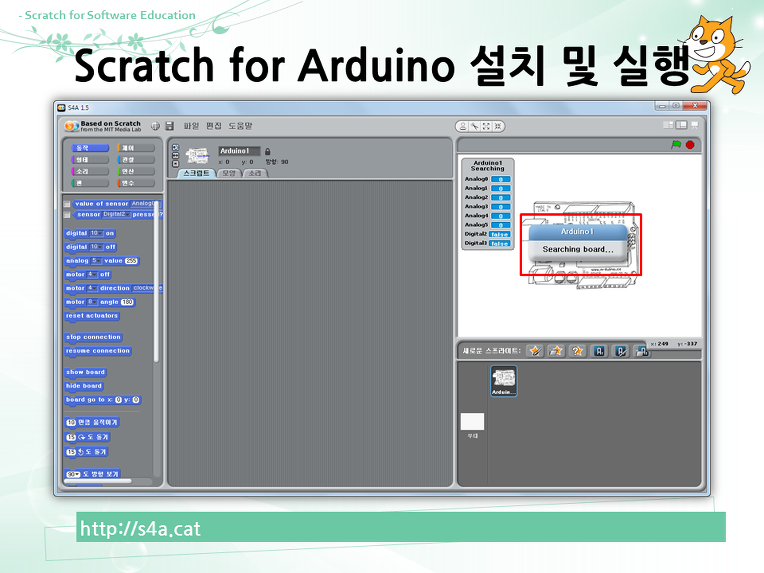Toggle value of sensor monitor checkbox
Viewport: 764px width, 573px height.
click(67, 204)
